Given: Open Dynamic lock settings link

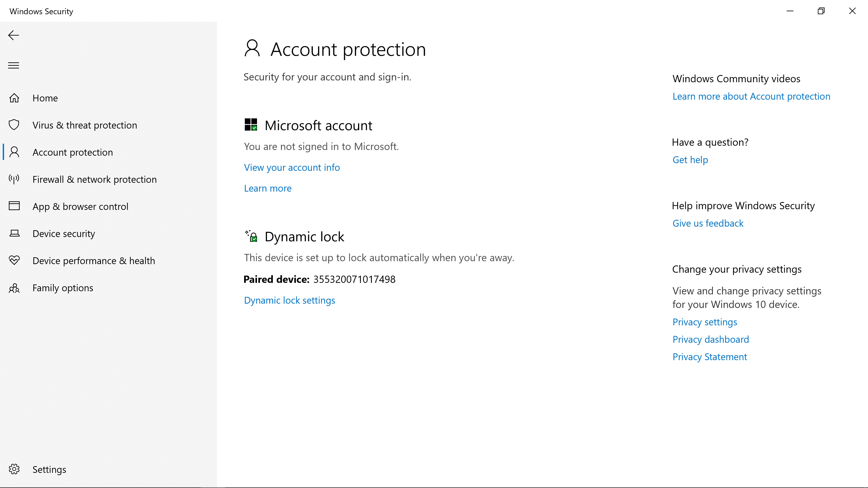Looking at the screenshot, I should [289, 300].
